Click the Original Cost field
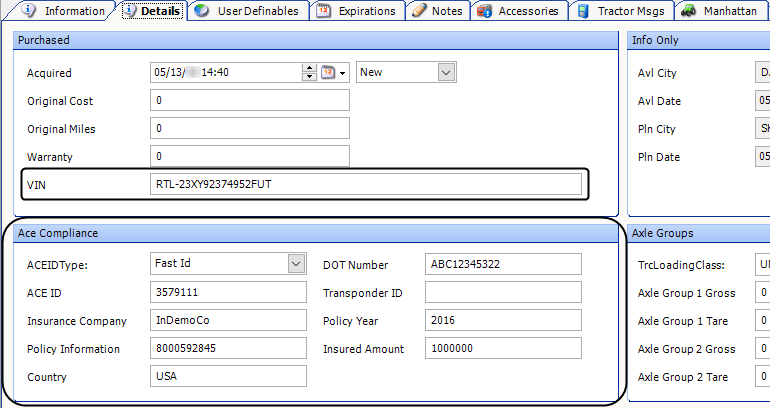The image size is (770, 410). tap(249, 100)
